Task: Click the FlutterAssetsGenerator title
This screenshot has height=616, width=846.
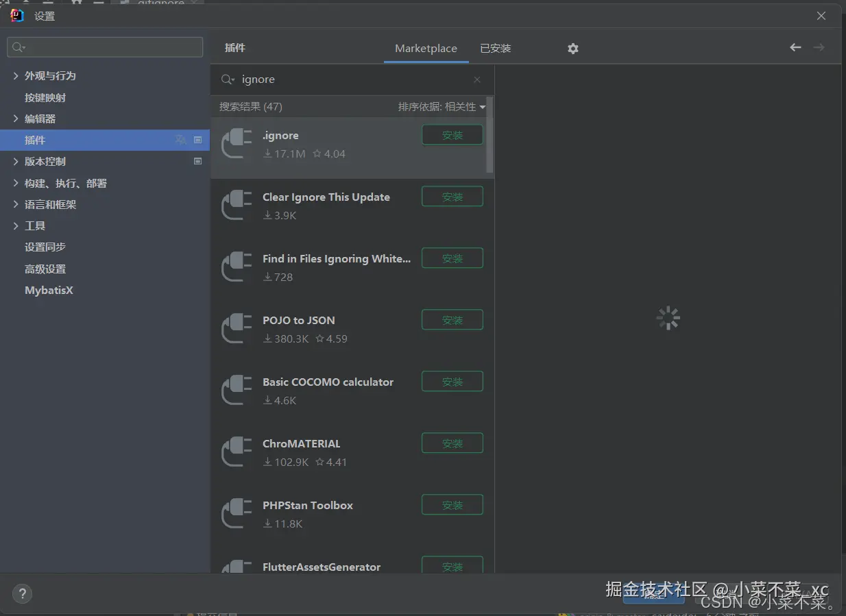Action: coord(322,567)
